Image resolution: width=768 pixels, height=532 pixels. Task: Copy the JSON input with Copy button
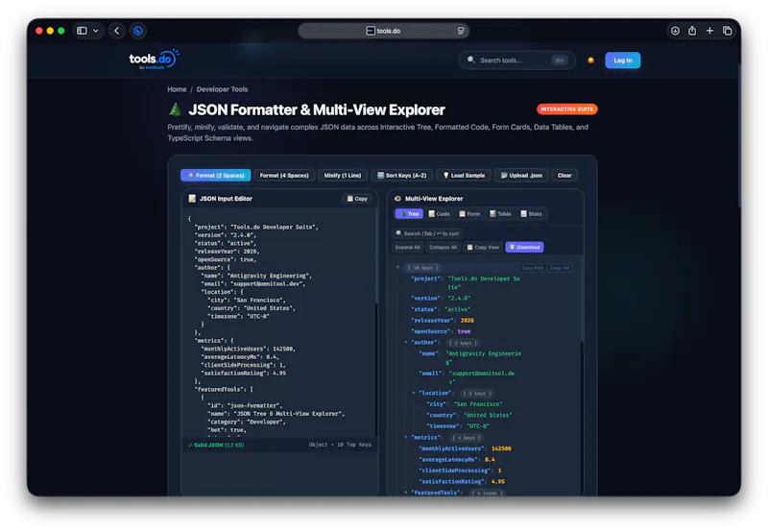(357, 199)
